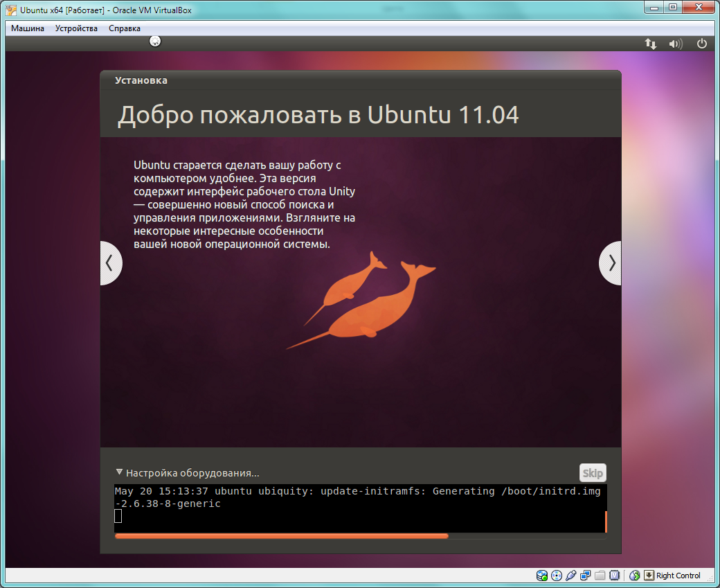Click the keyboard capture arrow icon
Screen dimensions: 720x588
pyautogui.click(x=649, y=576)
